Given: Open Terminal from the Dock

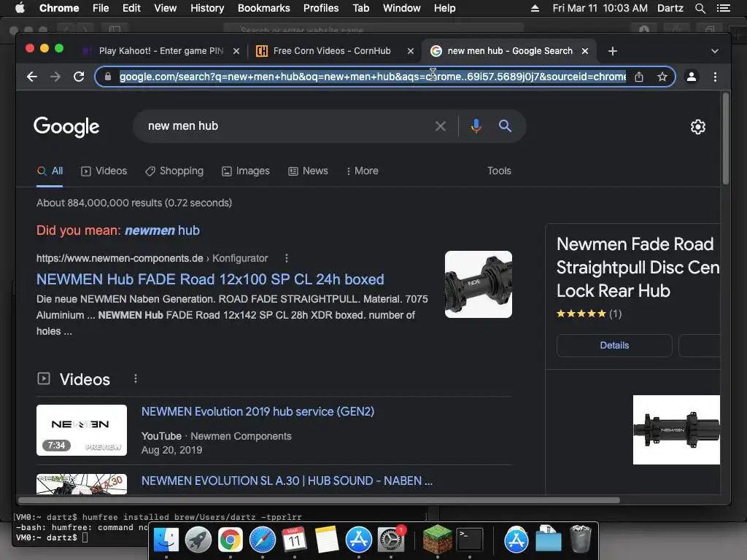Looking at the screenshot, I should (469, 540).
